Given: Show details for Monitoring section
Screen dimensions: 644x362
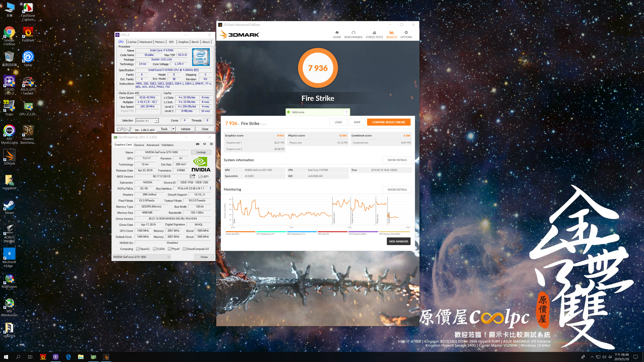Looking at the screenshot, I should (x=397, y=190).
